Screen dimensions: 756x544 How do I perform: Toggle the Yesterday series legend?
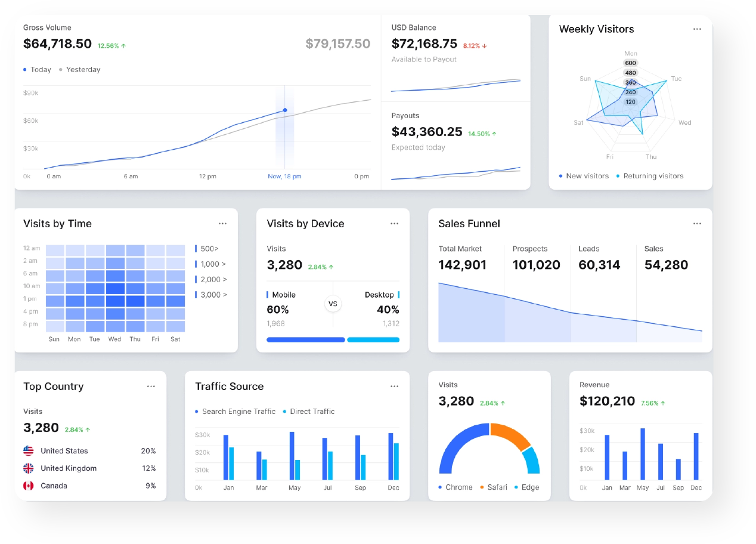point(80,70)
